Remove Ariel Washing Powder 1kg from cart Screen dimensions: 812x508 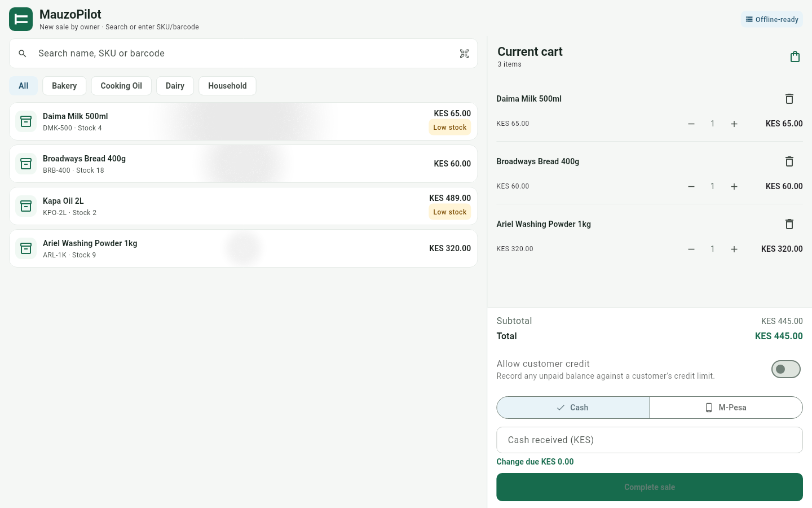coord(789,224)
